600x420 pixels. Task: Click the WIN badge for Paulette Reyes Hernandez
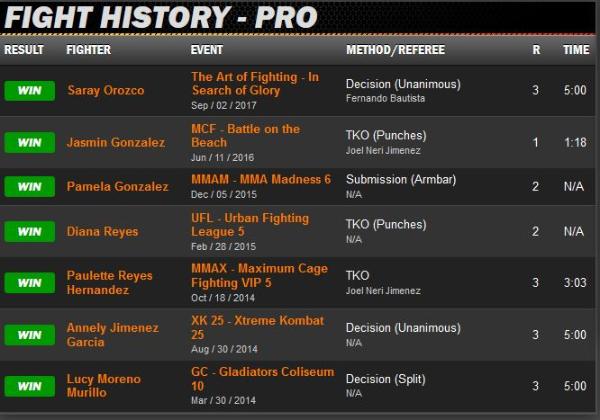pos(29,283)
